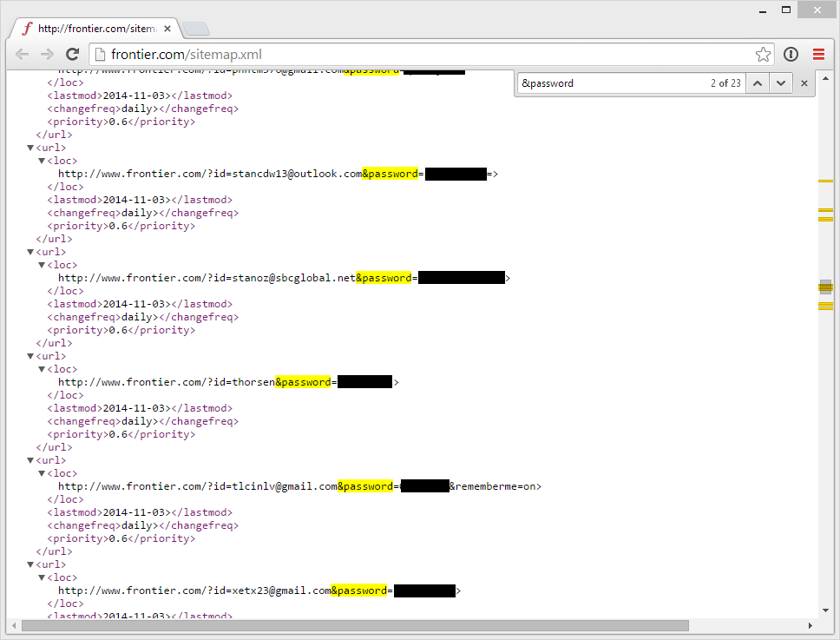840x640 pixels.
Task: Collapse the loc node containing stanoz@sbcglobal.net
Action: 42,265
